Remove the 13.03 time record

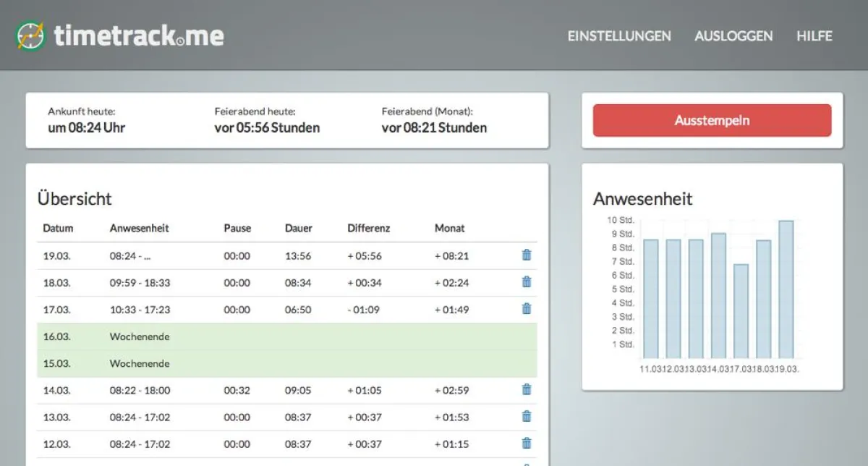coord(526,417)
